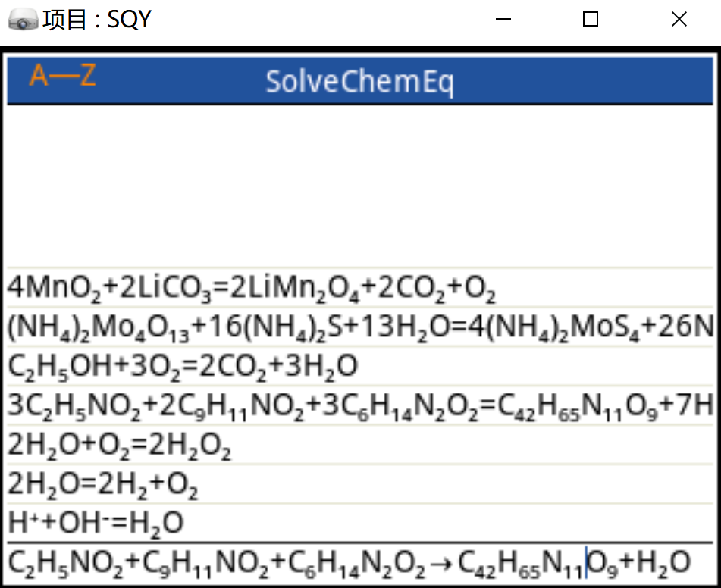Select the 2H2O=2H2+O2 water electrolysis entry
721x588 pixels.
[x=360, y=484]
